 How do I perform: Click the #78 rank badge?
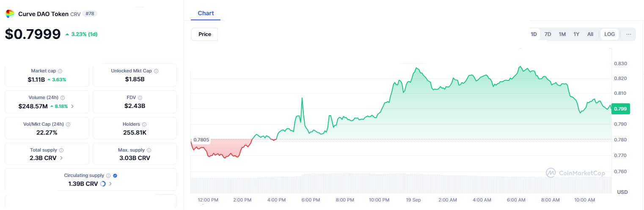91,14
